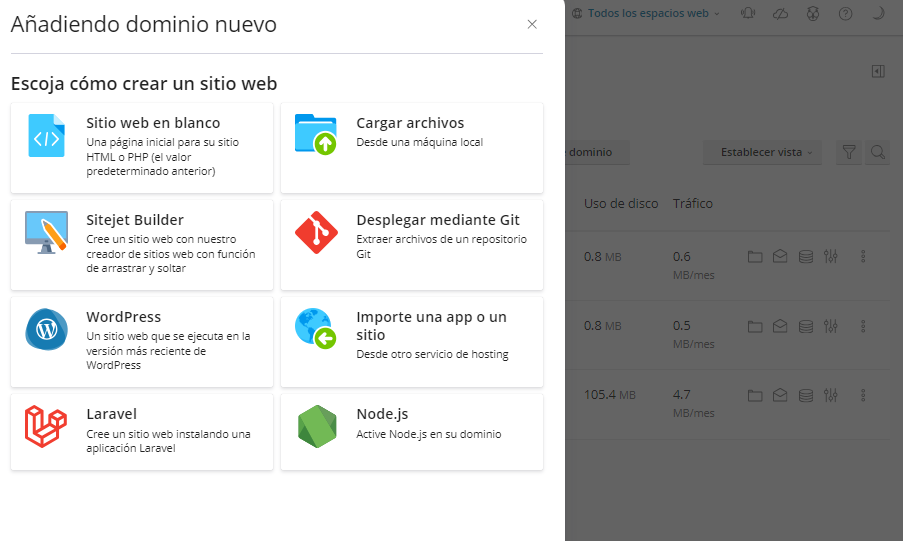
Task: Choose 'Importe una app o un sitio'
Action: coord(412,342)
